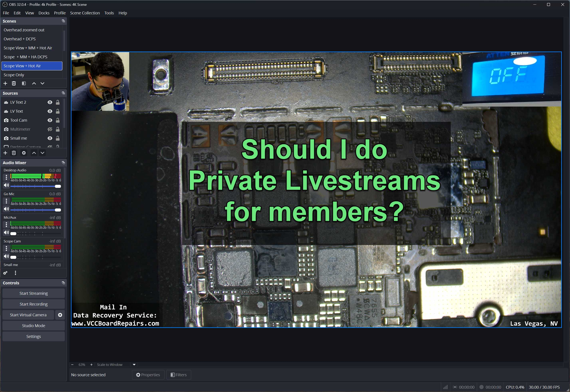The height and width of the screenshot is (392, 570).
Task: Open virtual camera settings gear
Action: point(60,315)
